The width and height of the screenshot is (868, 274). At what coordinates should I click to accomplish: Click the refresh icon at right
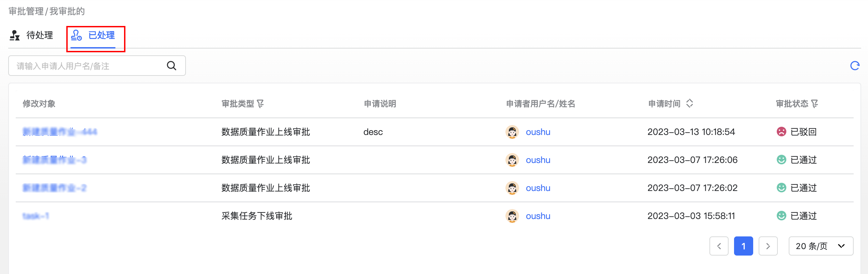[x=855, y=66]
